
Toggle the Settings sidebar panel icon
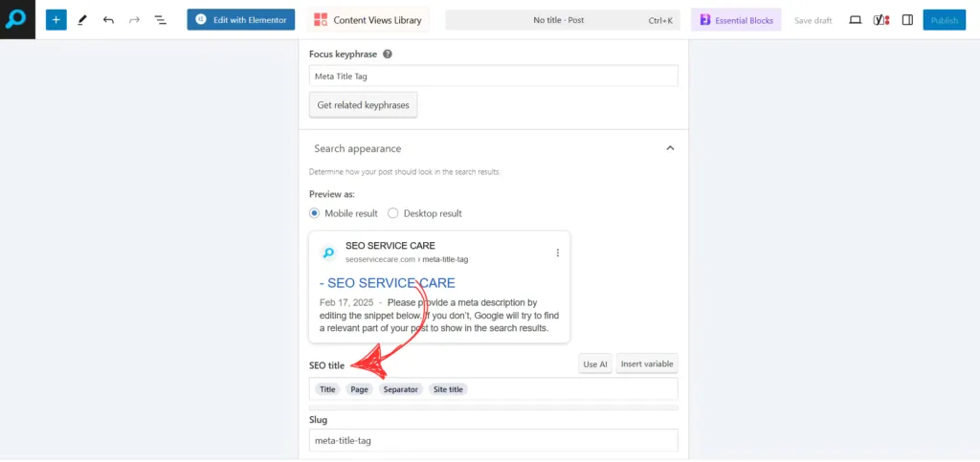[907, 20]
